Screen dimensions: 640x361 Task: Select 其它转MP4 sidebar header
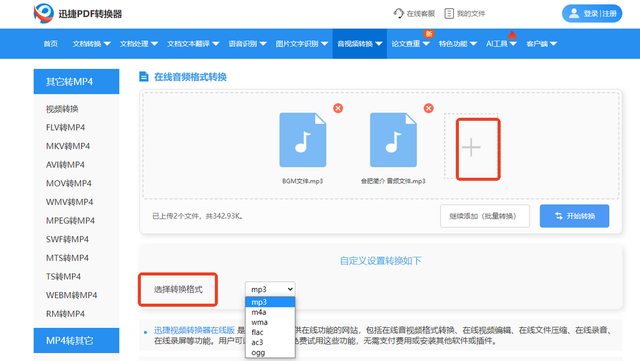(76, 82)
